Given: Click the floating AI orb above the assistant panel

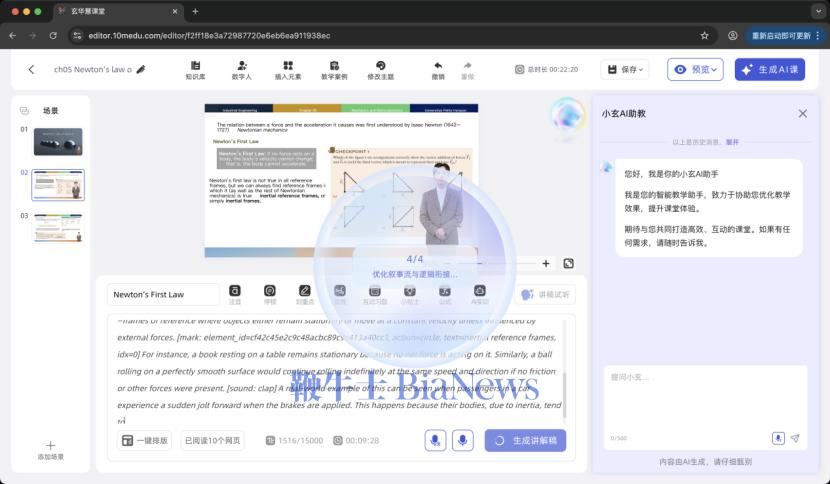Looking at the screenshot, I should click(567, 115).
